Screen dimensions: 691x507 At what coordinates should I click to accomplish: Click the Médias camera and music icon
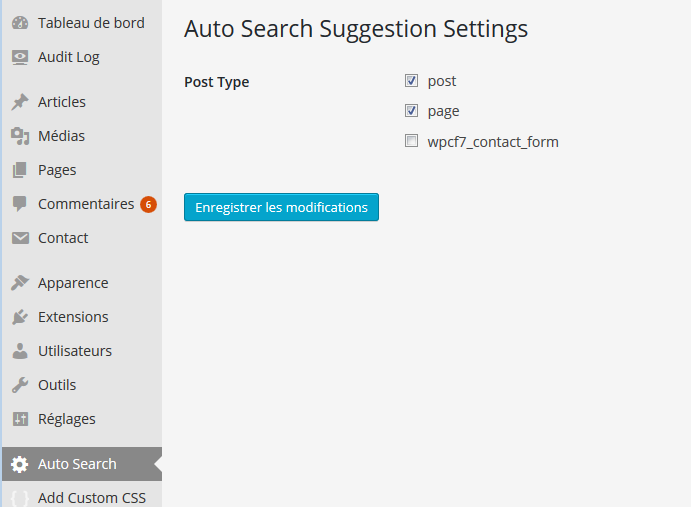[x=20, y=136]
